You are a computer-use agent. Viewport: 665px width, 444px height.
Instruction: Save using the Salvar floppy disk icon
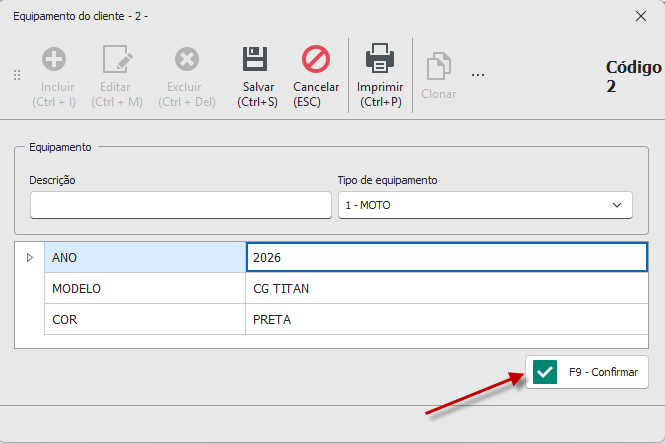(255, 59)
